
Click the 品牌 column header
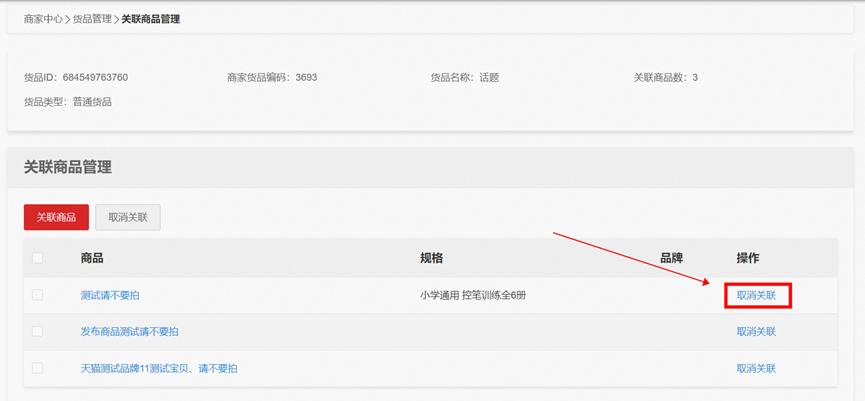(671, 258)
